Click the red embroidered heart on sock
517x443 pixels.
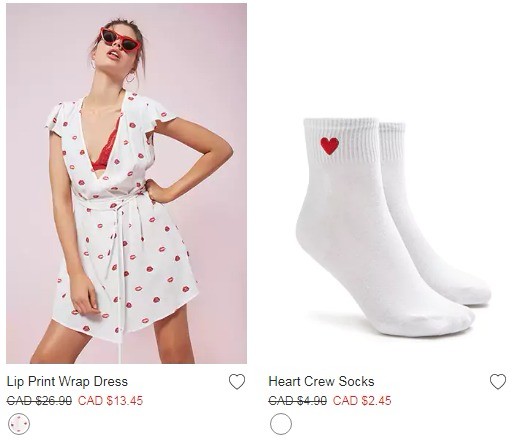point(330,146)
